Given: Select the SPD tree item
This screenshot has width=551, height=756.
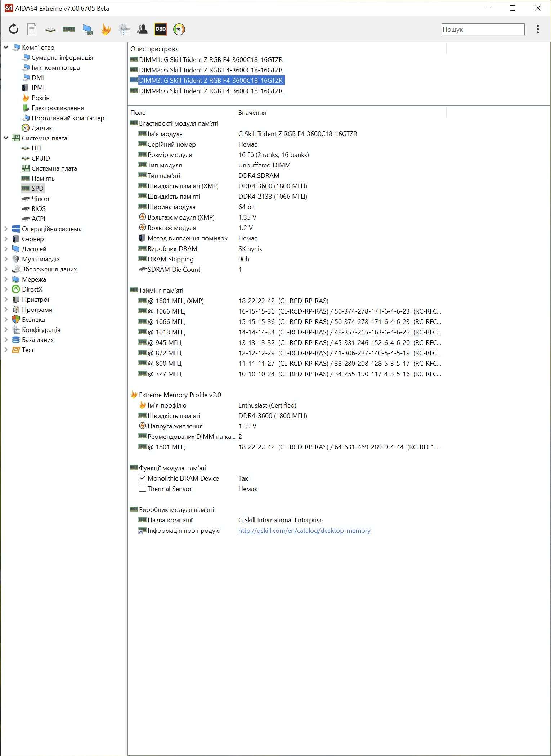Looking at the screenshot, I should 37,189.
